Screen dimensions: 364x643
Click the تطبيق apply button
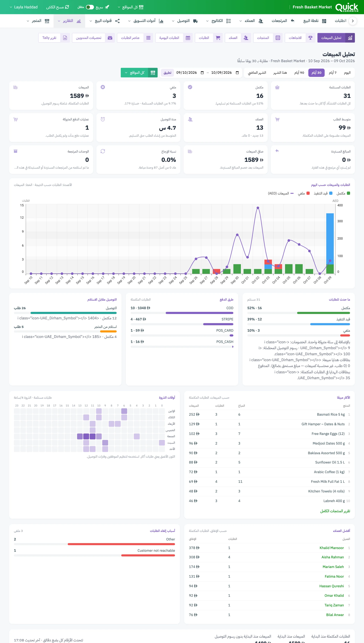[x=167, y=73]
